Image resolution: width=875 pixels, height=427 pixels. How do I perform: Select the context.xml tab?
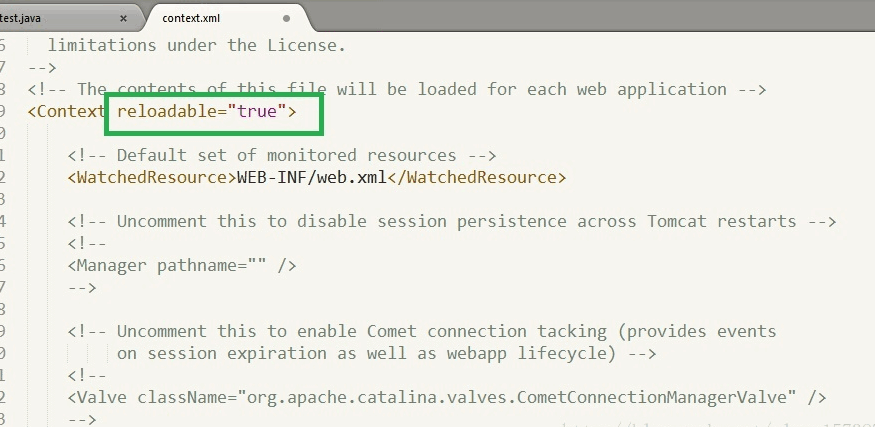pyautogui.click(x=191, y=18)
